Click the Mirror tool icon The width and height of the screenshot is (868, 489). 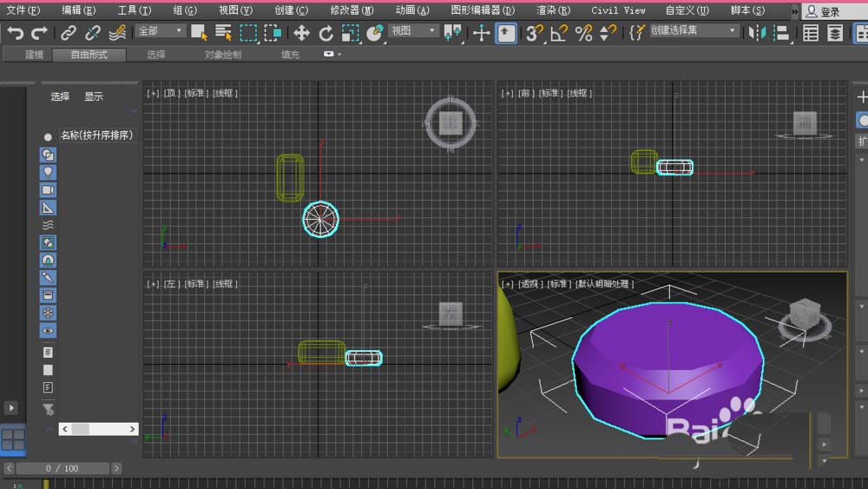(758, 33)
